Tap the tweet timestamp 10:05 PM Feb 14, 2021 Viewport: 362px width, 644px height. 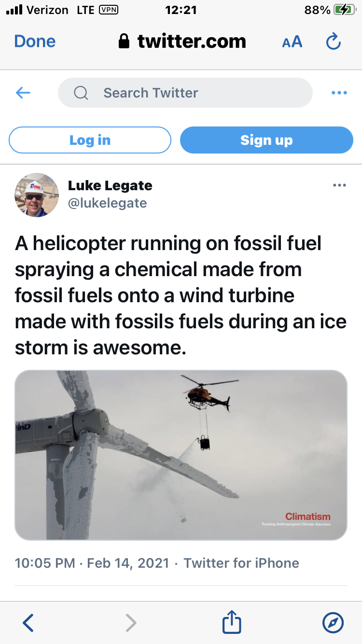[92, 563]
